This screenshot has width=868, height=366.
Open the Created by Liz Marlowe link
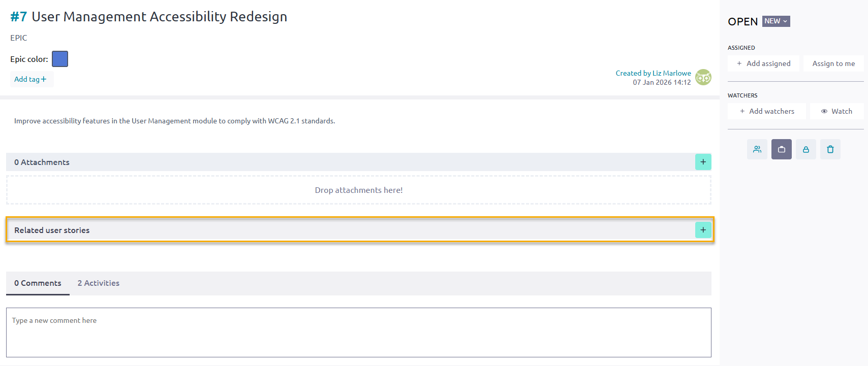pos(653,73)
